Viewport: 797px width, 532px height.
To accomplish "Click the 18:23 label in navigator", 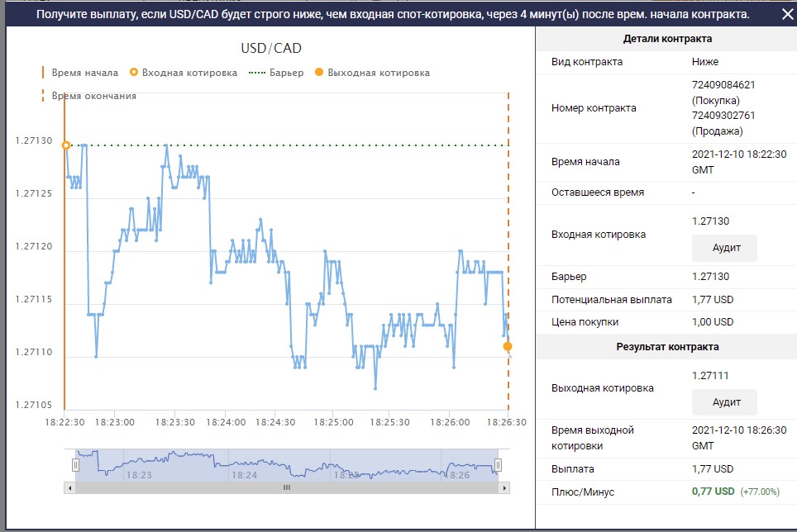I will pyautogui.click(x=139, y=475).
